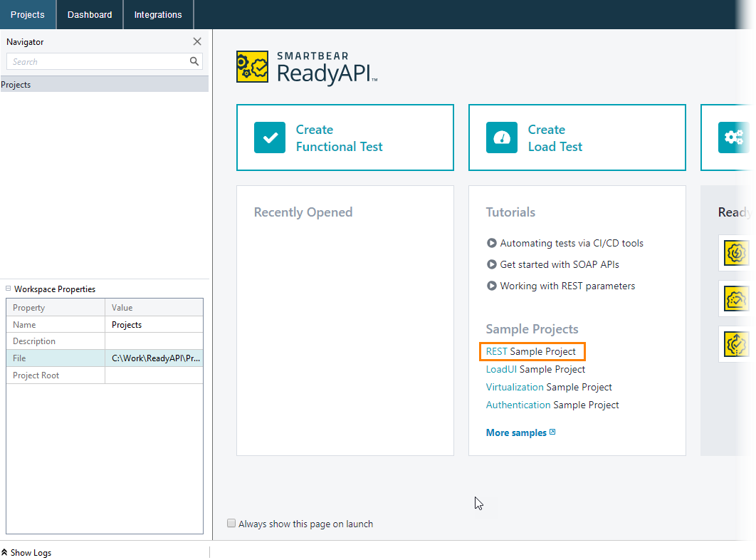Select the Name property label
Viewport: 756px width, 560px height.
24,325
